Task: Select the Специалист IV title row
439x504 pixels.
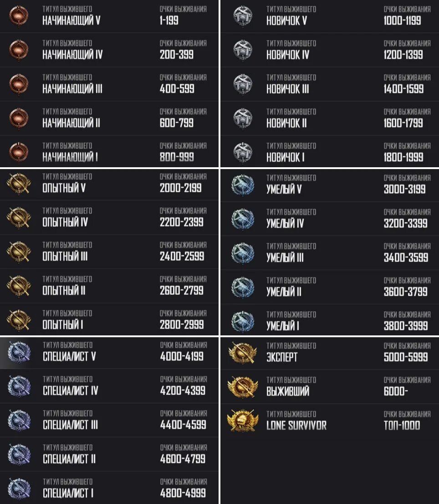Action: pos(109,386)
